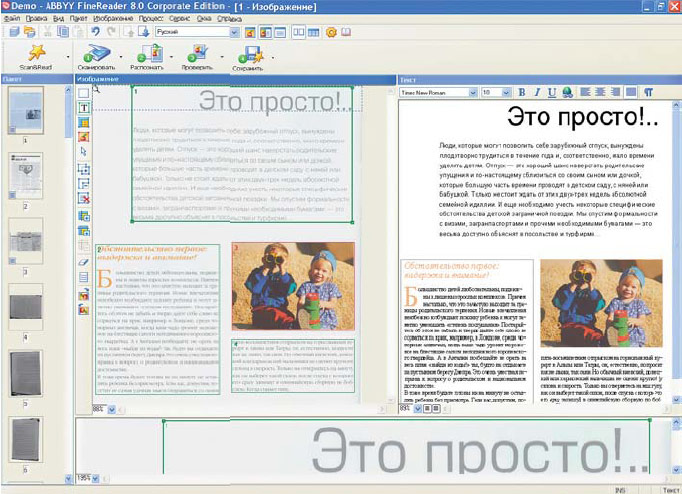The height and width of the screenshot is (494, 682).
Task: Select page 4 thumbnail in batch panel
Action: point(26,307)
